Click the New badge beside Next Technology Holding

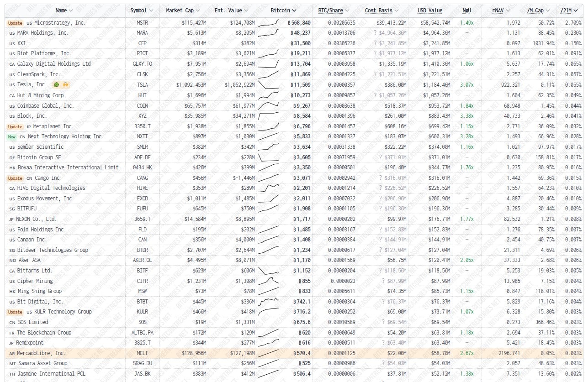[12, 136]
